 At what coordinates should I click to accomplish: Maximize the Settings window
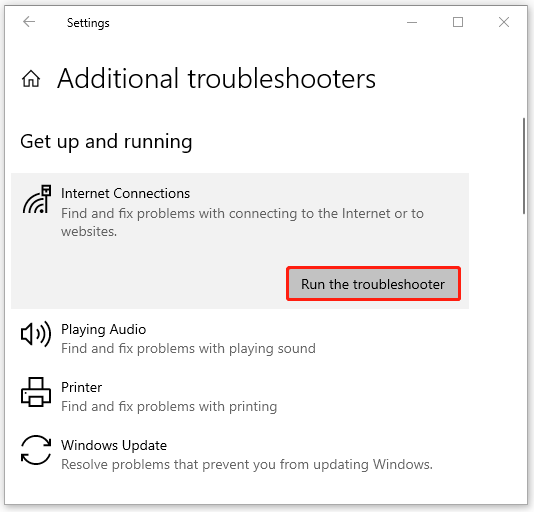click(x=458, y=22)
